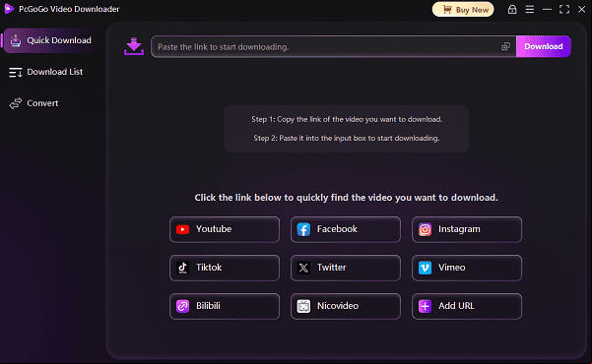This screenshot has width=592, height=364.
Task: Click the plus icon beside Add URL
Action: [x=425, y=306]
